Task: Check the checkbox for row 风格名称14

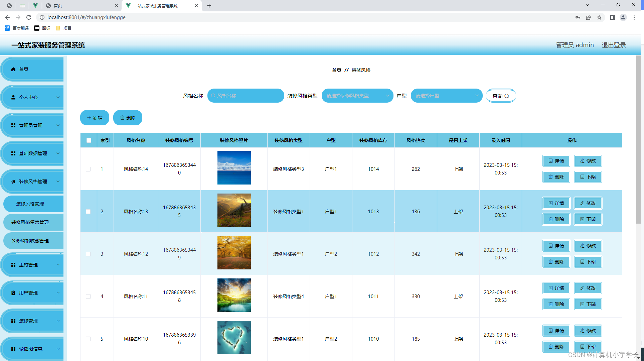Action: point(88,169)
